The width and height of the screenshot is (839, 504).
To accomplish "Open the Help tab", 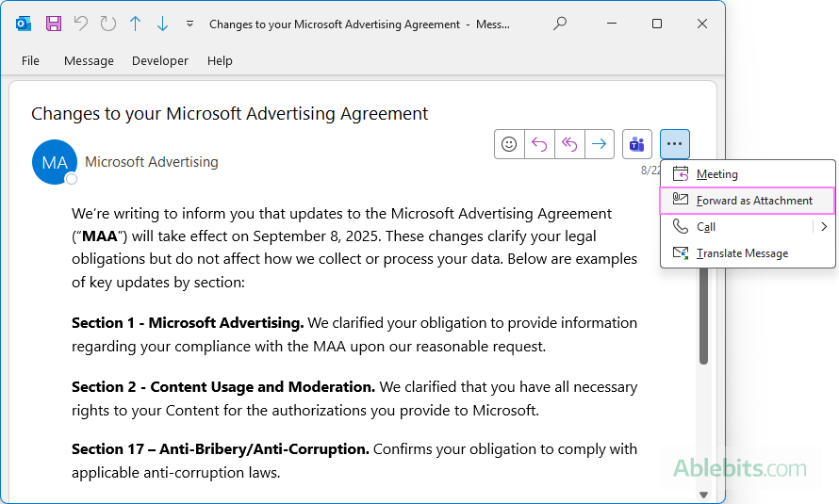I will (x=220, y=61).
